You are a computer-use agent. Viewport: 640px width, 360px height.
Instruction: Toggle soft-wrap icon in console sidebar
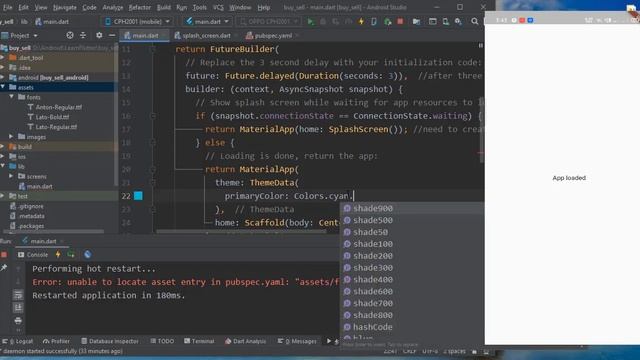pos(18,295)
